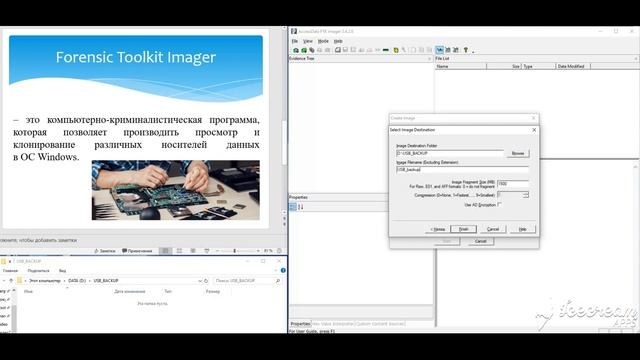The height and width of the screenshot is (360, 640).
Task: Open the Поделиться tab in File Explorer
Action: point(38,271)
